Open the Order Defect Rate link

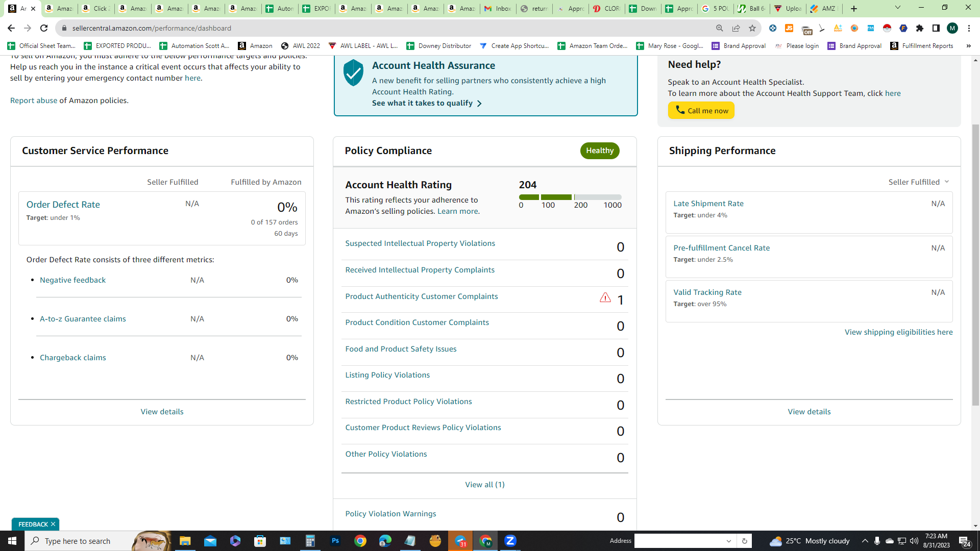pos(63,205)
